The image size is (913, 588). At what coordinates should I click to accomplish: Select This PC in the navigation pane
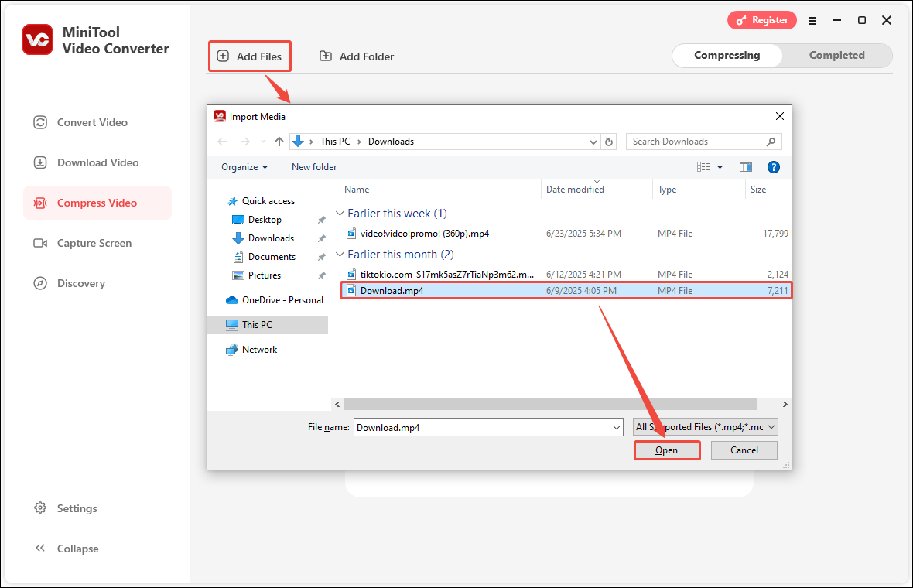268,325
